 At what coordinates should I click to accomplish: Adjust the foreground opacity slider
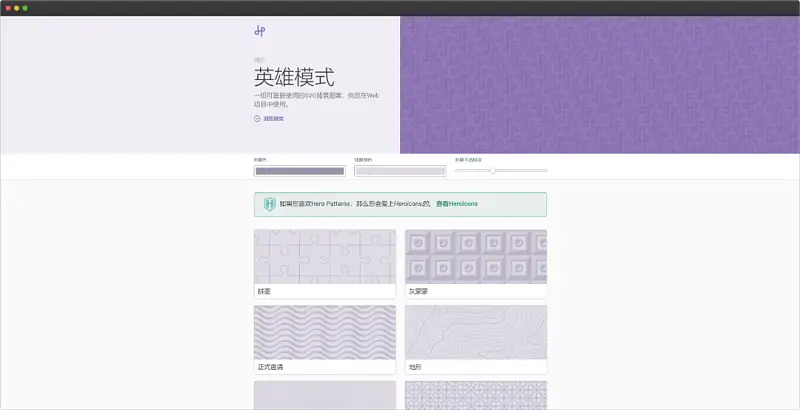point(501,171)
